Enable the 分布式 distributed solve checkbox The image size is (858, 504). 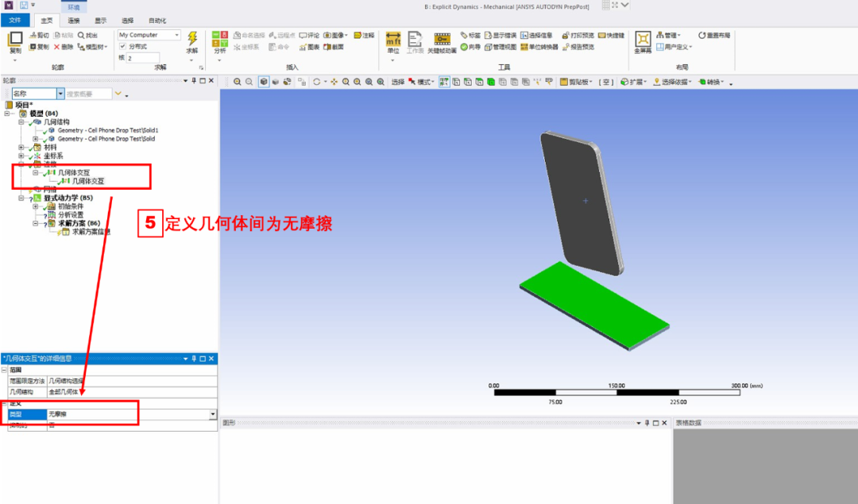click(122, 48)
